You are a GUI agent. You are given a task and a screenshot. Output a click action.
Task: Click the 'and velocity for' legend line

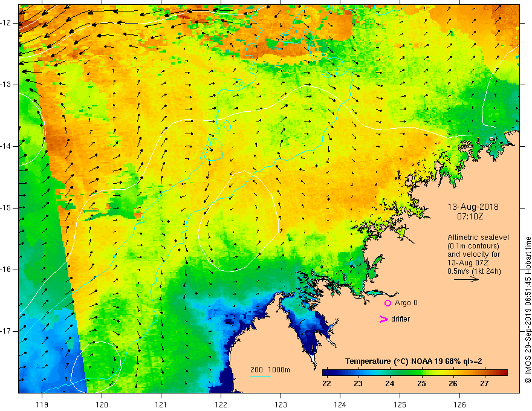(x=473, y=254)
